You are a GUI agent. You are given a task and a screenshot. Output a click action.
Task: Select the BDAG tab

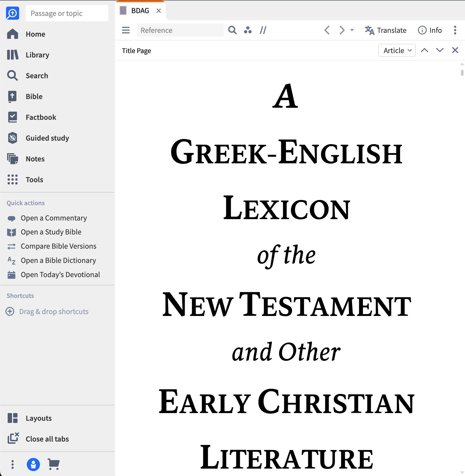pos(140,10)
